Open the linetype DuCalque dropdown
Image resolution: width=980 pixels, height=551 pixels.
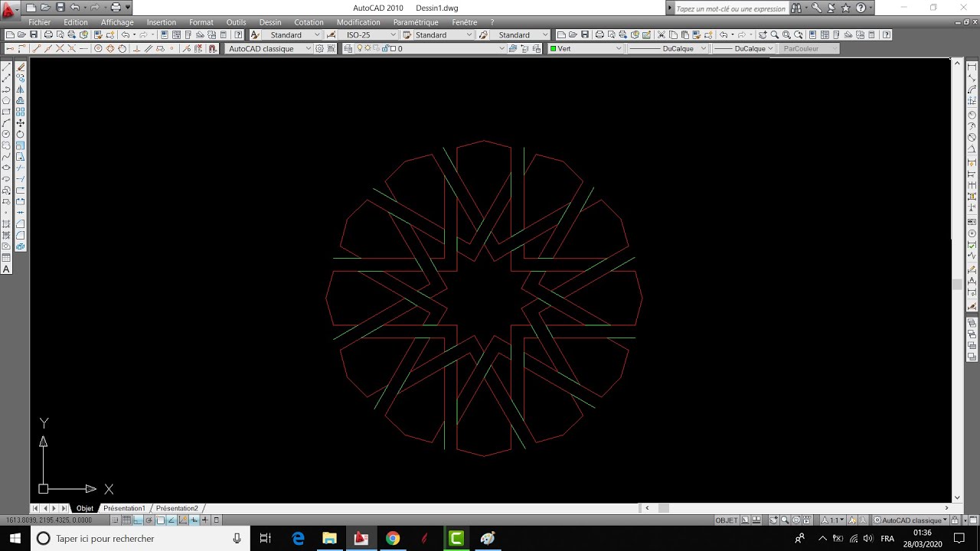click(668, 48)
